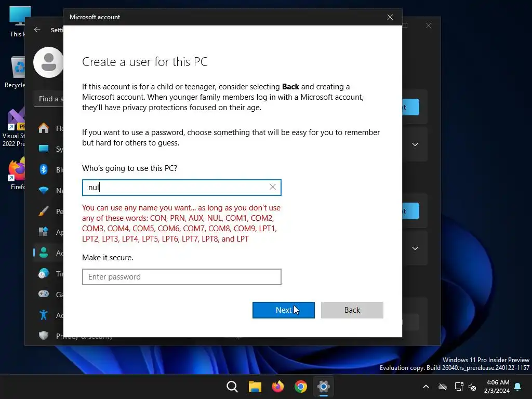Open Personalization brush icon in sidebar
The image size is (532, 399).
point(44,211)
